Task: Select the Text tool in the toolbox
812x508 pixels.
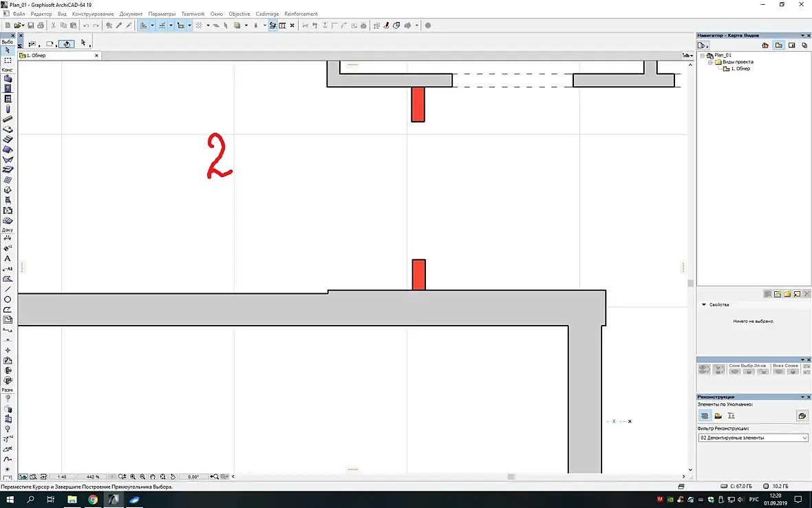Action: click(x=8, y=258)
